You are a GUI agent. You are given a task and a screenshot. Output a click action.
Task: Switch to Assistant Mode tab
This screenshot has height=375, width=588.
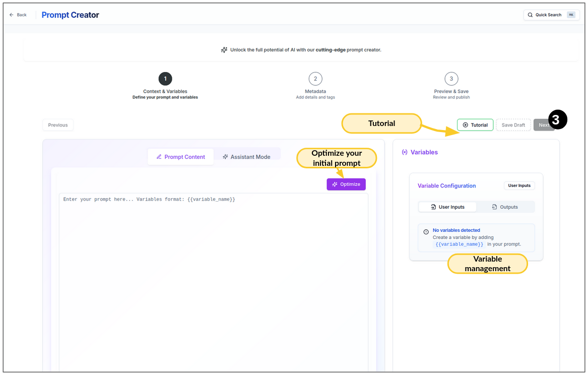coord(246,157)
